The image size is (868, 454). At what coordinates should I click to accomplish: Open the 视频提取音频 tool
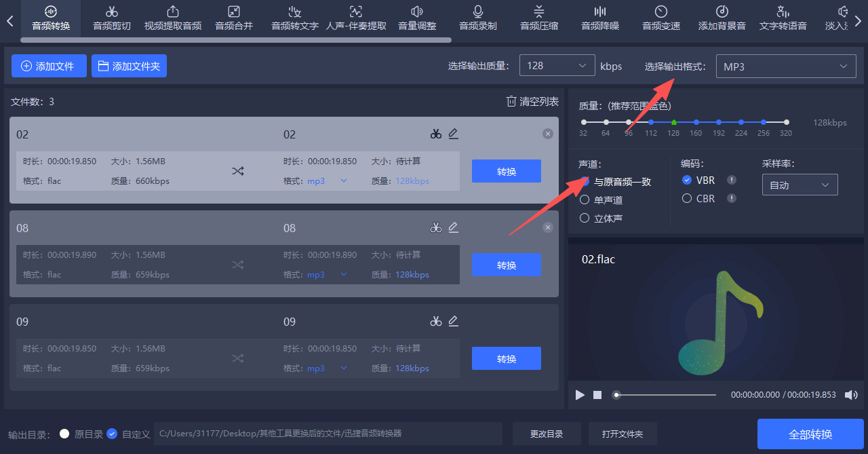(x=173, y=18)
